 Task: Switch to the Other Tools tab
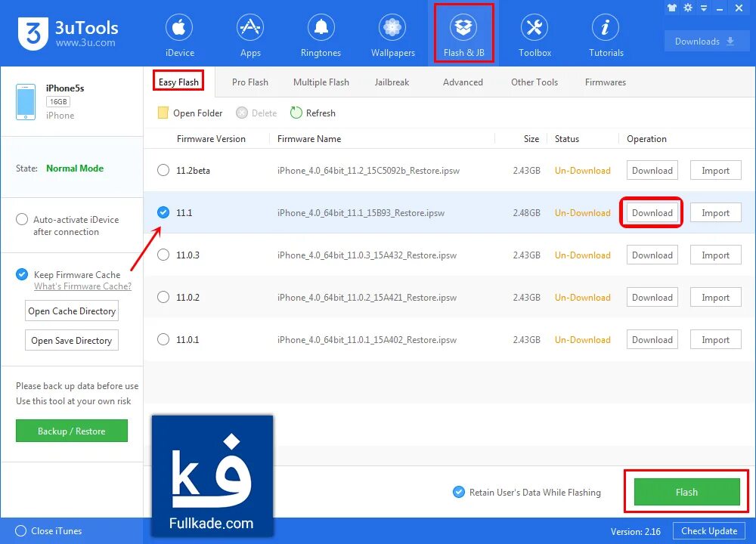[x=534, y=82]
